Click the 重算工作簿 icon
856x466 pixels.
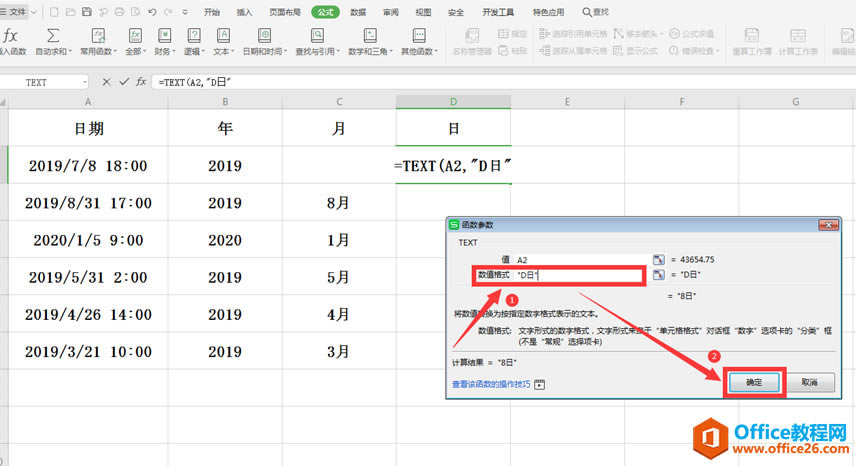[752, 36]
